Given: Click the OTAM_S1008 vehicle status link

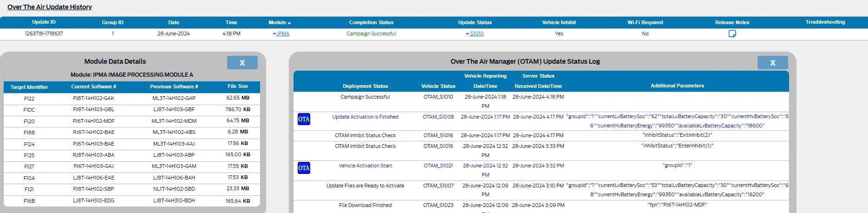Looking at the screenshot, I should (x=438, y=117).
